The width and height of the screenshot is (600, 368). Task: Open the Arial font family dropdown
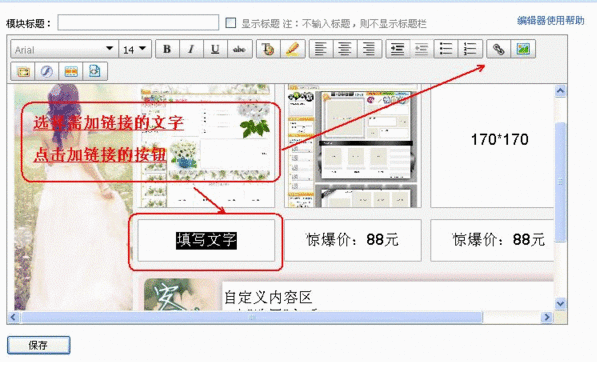64,49
